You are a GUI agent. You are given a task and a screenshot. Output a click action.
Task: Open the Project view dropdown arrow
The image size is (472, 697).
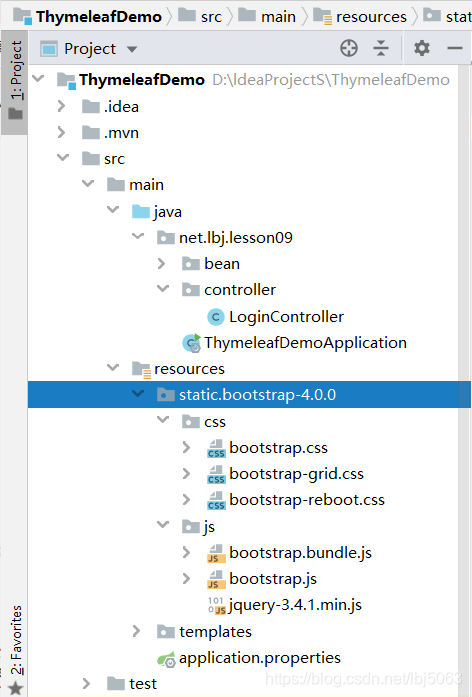click(132, 49)
